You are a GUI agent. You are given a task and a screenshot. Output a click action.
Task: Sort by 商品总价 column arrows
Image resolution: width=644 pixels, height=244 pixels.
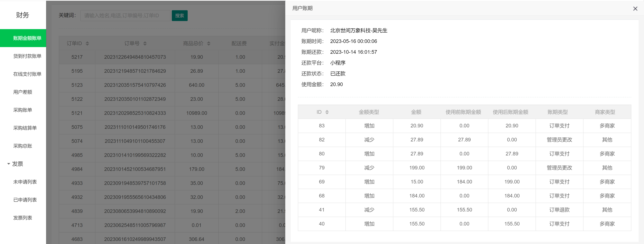pos(209,44)
